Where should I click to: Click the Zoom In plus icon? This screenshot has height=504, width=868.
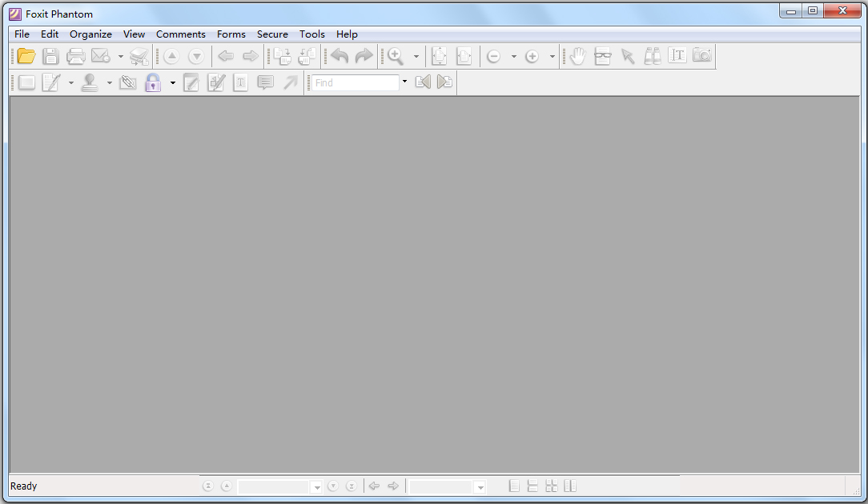coord(532,56)
